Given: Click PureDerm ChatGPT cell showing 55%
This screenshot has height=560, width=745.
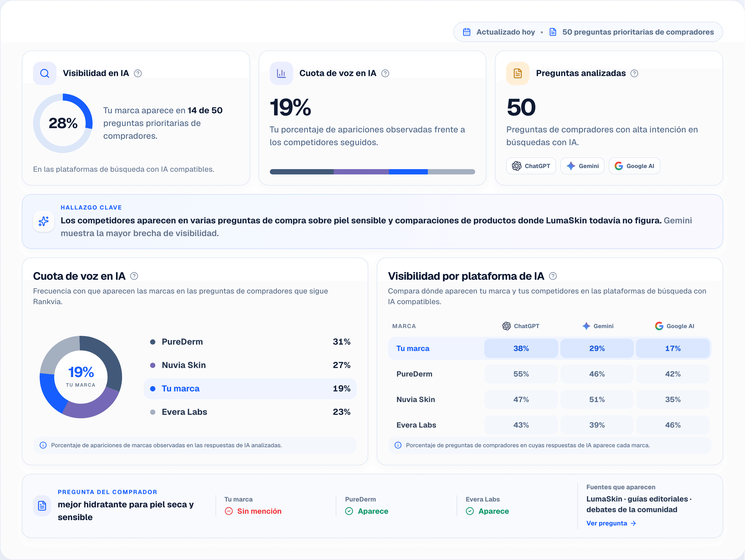Looking at the screenshot, I should click(521, 374).
